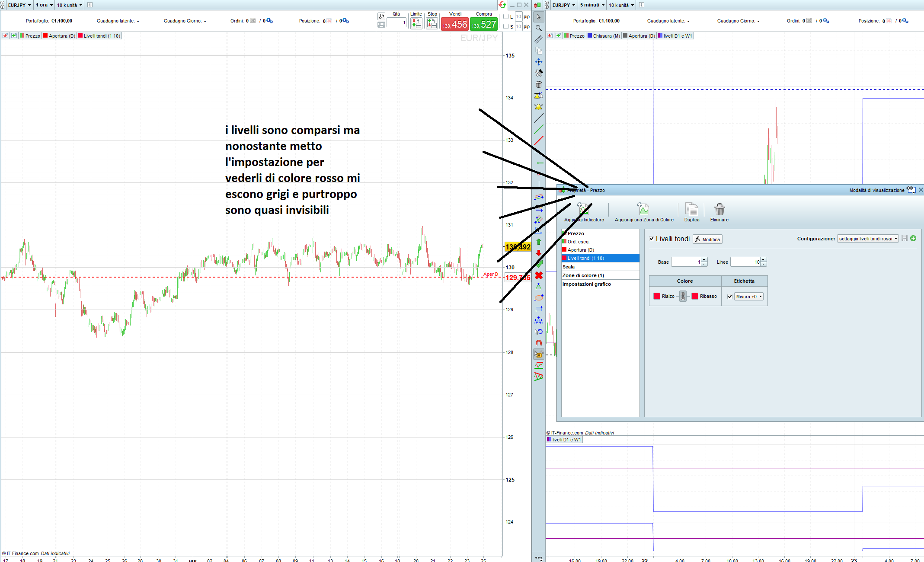Open the Configurazione settaggio dropdown

click(868, 239)
